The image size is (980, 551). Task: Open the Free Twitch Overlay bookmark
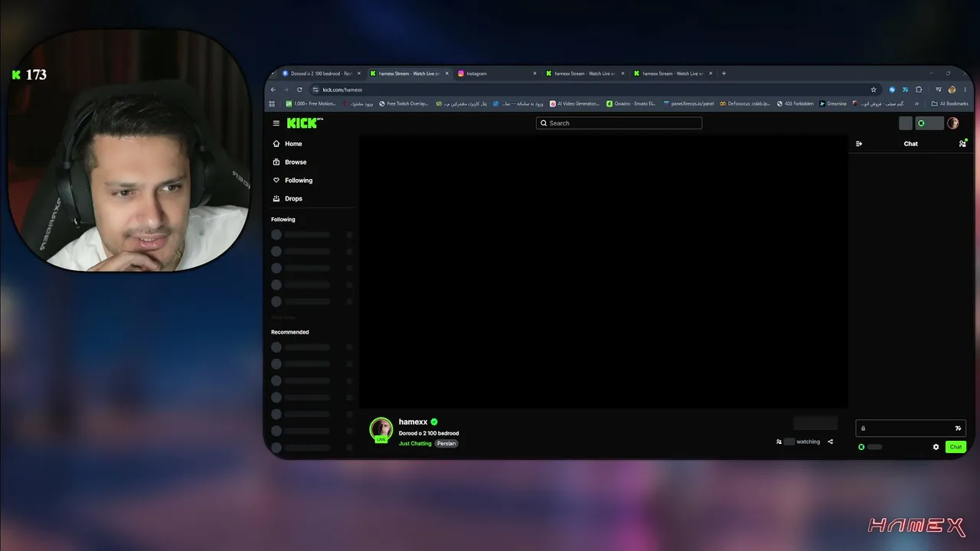(x=403, y=104)
